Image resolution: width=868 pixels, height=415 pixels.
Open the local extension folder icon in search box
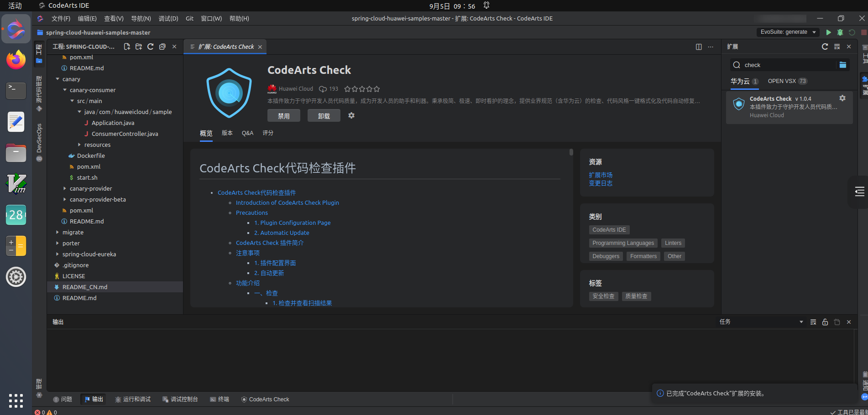[843, 65]
